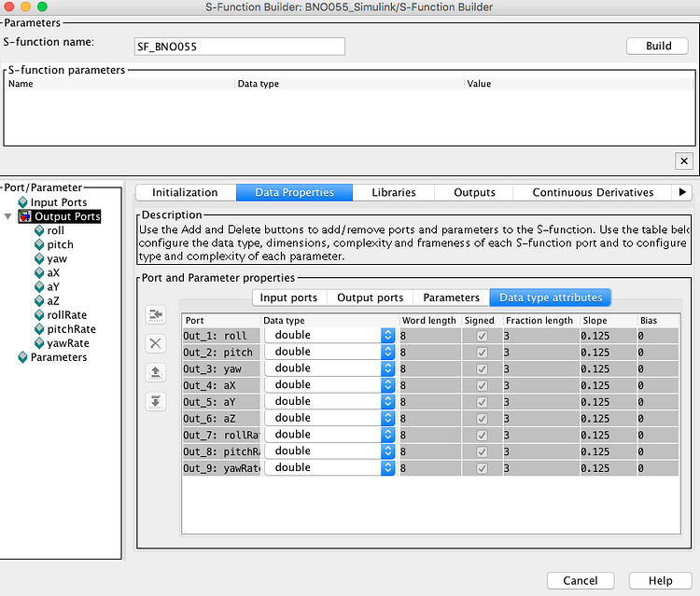Toggle Signed checkbox for Out_4: aX
This screenshot has width=700, height=596.
pos(483,385)
